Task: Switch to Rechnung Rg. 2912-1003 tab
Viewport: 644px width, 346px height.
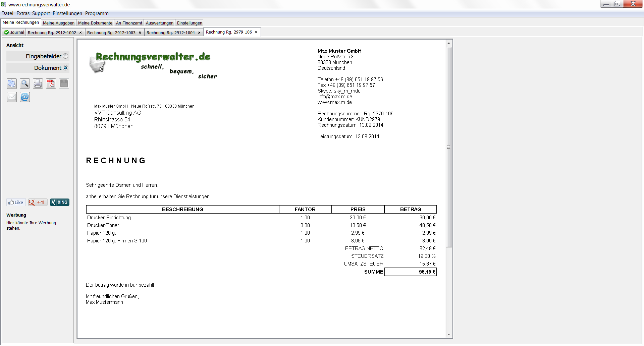Action: point(111,33)
